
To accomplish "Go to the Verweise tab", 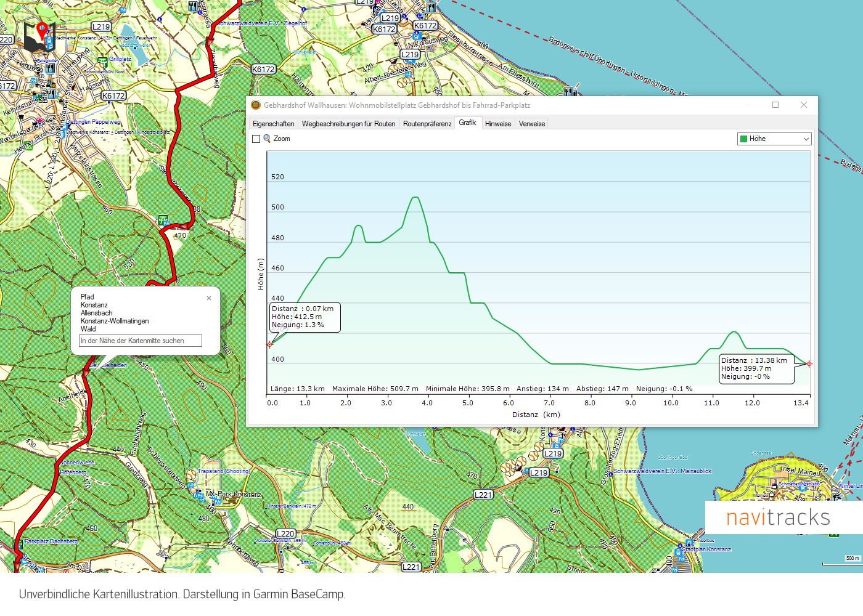I will (x=532, y=124).
